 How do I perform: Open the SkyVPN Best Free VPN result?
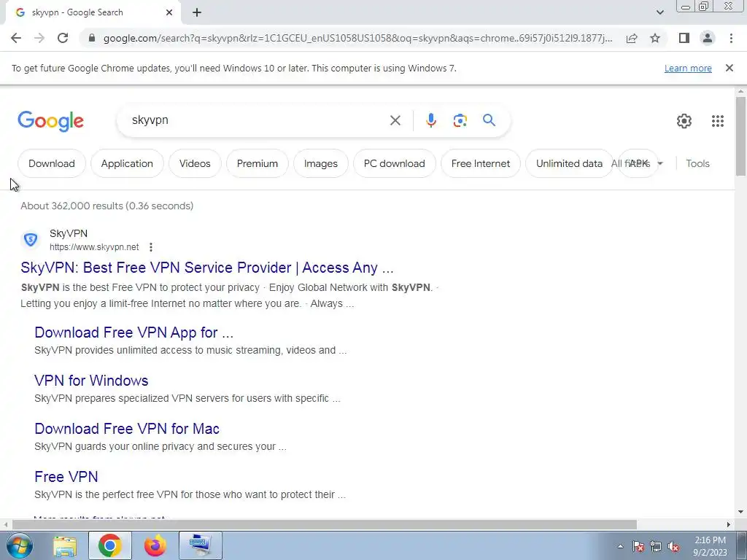(206, 268)
